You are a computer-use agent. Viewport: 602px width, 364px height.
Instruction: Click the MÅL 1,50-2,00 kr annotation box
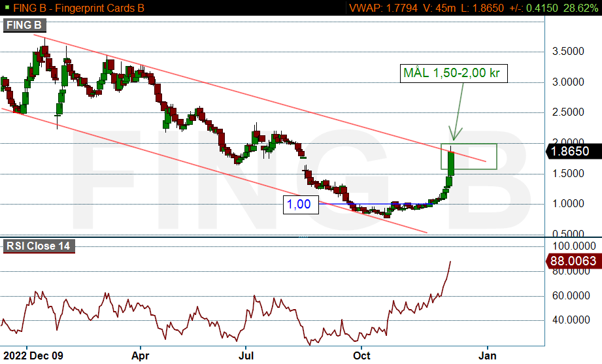point(454,73)
